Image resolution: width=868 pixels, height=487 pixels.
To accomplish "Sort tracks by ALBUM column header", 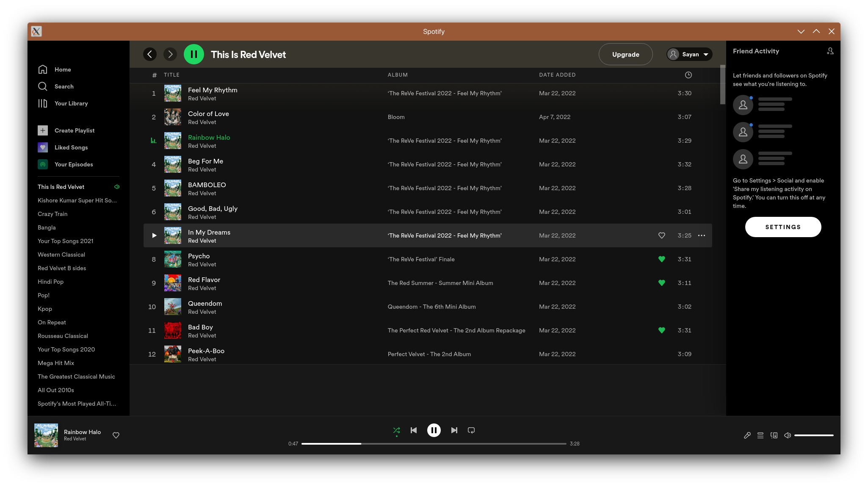I will tap(398, 75).
